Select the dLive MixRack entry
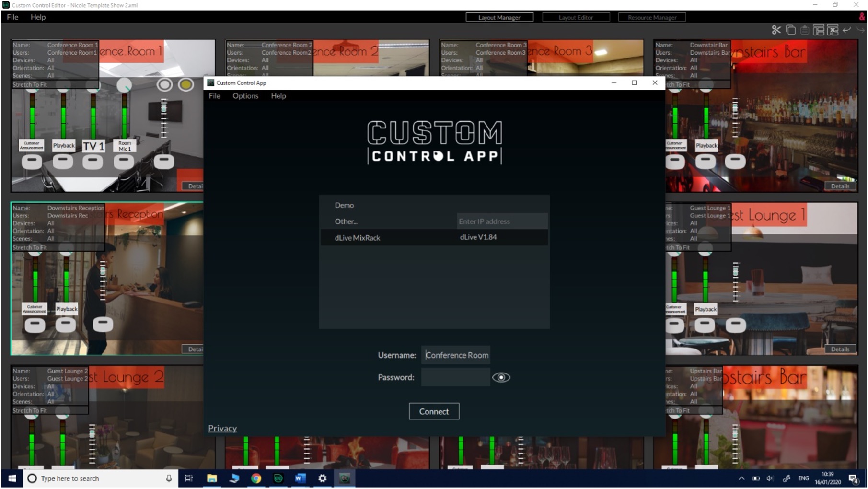The width and height of the screenshot is (868, 489). 434,237
